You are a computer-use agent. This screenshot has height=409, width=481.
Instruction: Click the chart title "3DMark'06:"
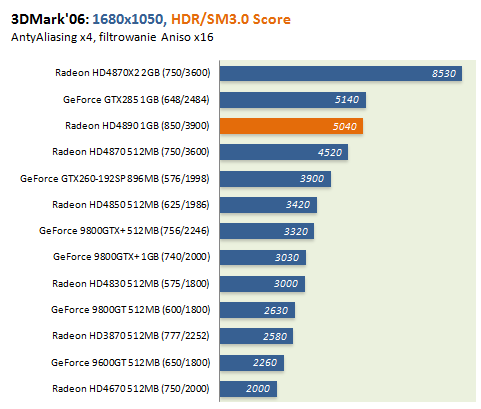(50, 19)
